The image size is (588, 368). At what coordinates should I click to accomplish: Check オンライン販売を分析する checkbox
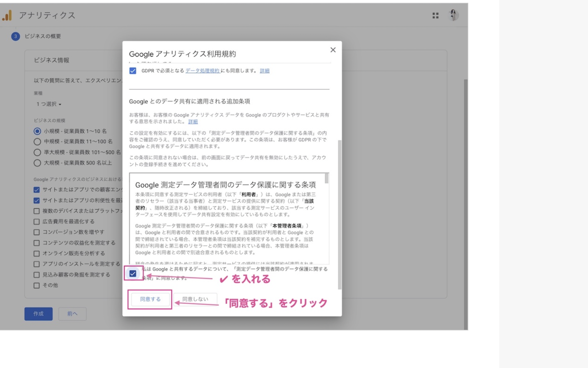[x=37, y=253]
